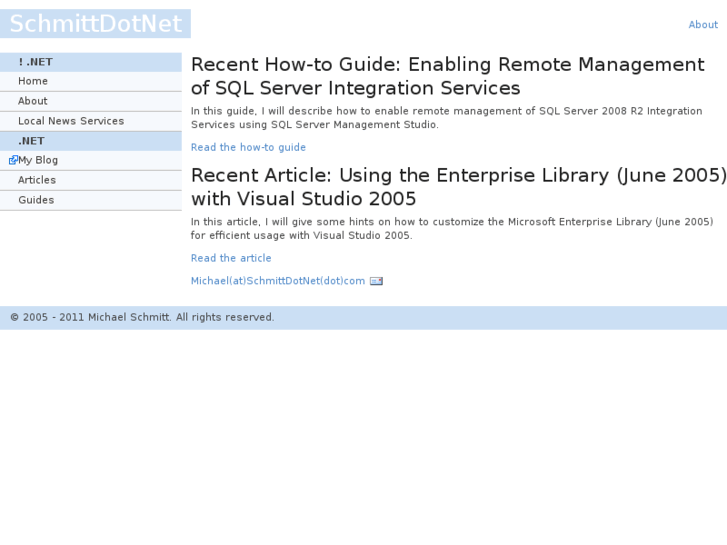
Task: Click the Michael(at)SchmittDotNet(dot)com email link
Action: click(x=278, y=281)
